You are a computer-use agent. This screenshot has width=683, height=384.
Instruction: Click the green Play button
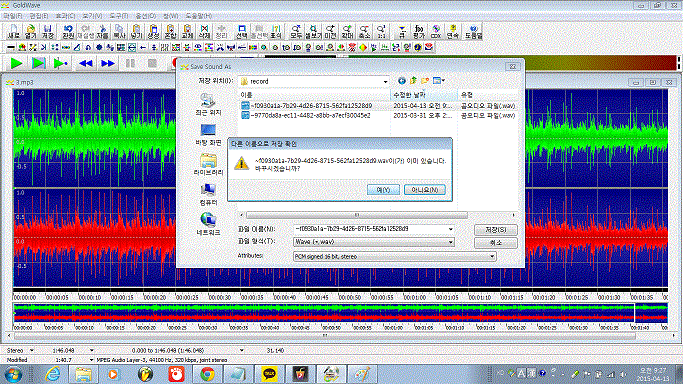point(17,64)
